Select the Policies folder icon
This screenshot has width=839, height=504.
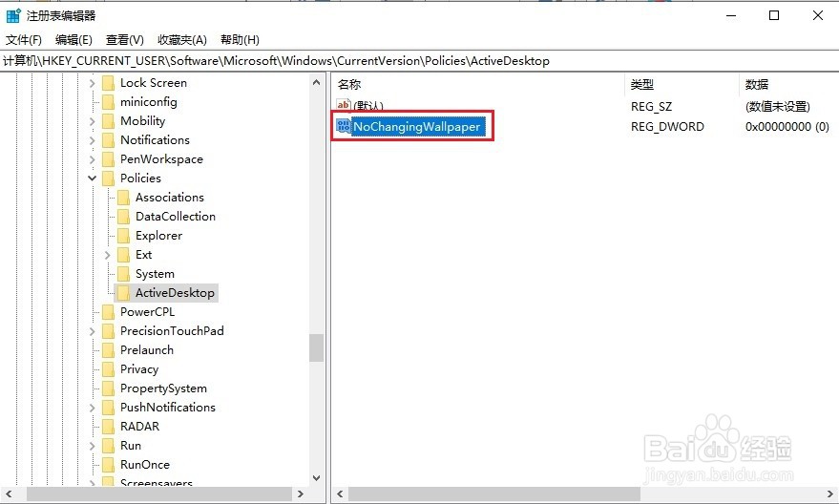pyautogui.click(x=108, y=178)
